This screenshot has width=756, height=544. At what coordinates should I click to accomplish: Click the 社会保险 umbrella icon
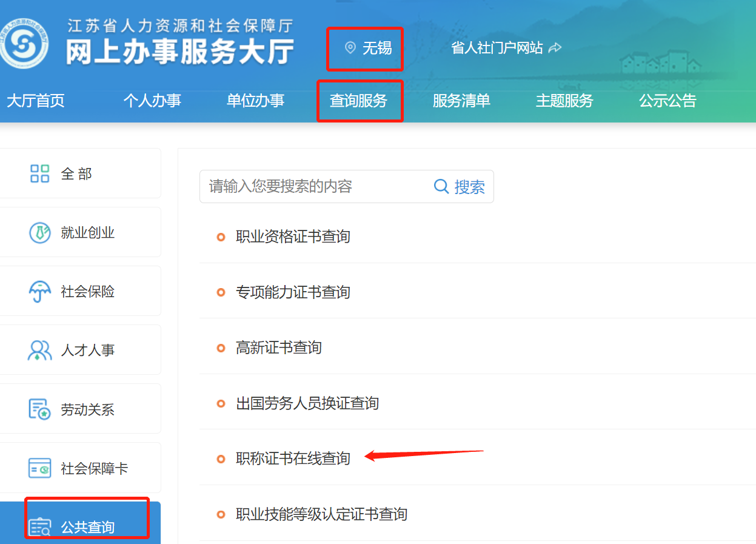pos(39,292)
